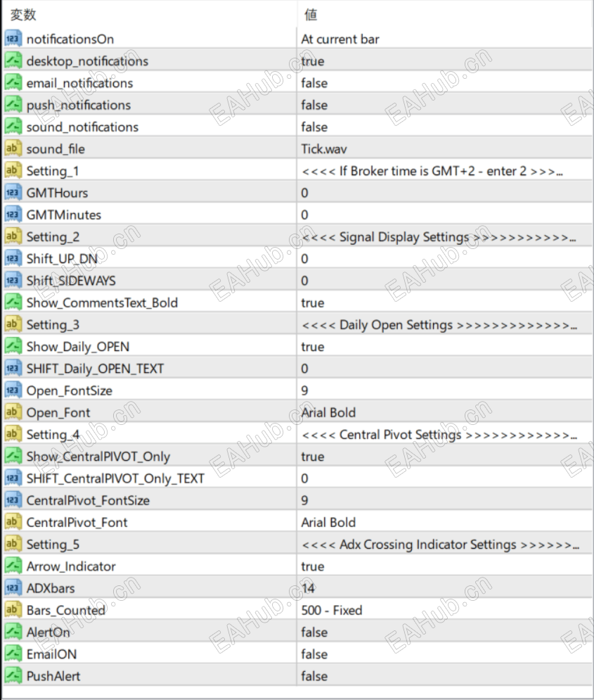Click the integer icon beside GMTMinutes
This screenshot has width=594, height=700.
point(13,215)
